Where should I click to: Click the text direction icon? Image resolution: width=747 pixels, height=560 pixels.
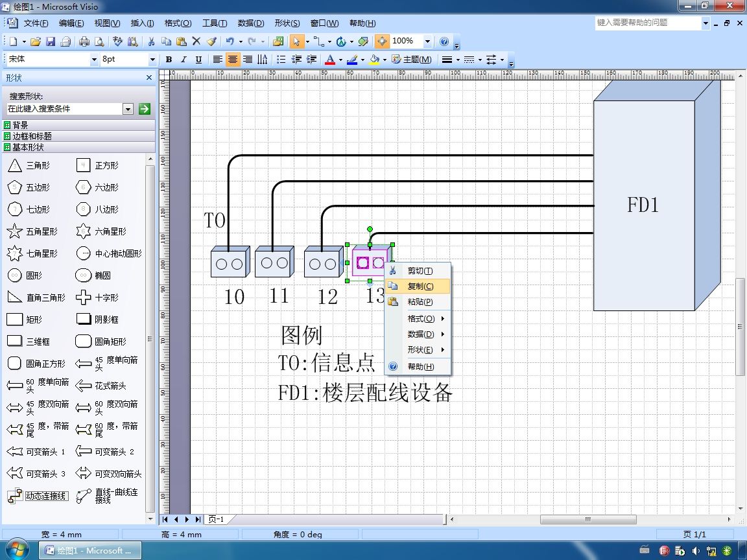(x=263, y=60)
